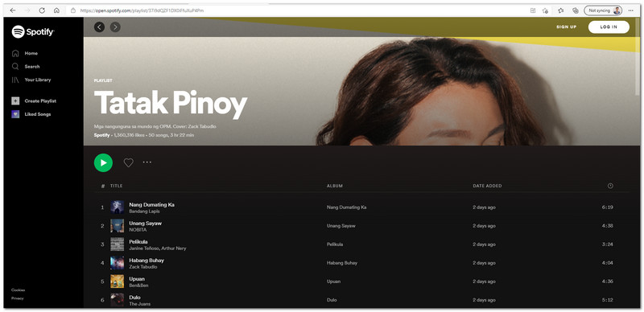
Task: Click the ALBUM column header
Action: pos(335,186)
